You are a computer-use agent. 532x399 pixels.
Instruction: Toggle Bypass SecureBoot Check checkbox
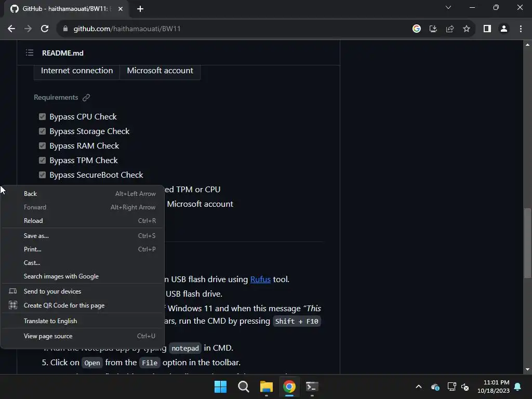point(42,175)
